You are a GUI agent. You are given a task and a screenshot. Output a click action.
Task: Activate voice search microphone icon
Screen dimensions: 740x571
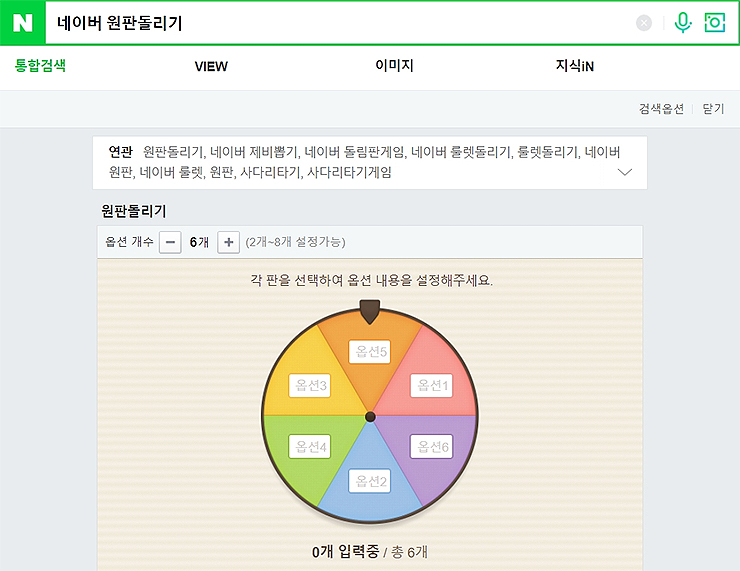click(x=682, y=22)
